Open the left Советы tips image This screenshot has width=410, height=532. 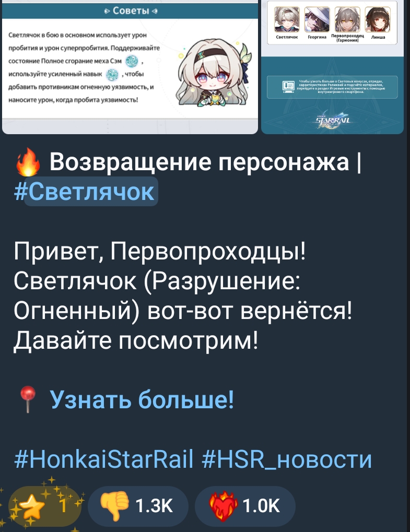[x=130, y=67]
